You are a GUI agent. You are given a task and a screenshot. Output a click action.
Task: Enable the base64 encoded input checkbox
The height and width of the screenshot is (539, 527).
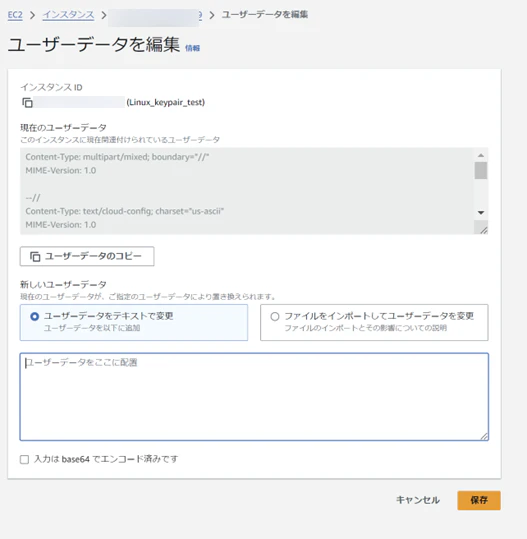pos(24,459)
